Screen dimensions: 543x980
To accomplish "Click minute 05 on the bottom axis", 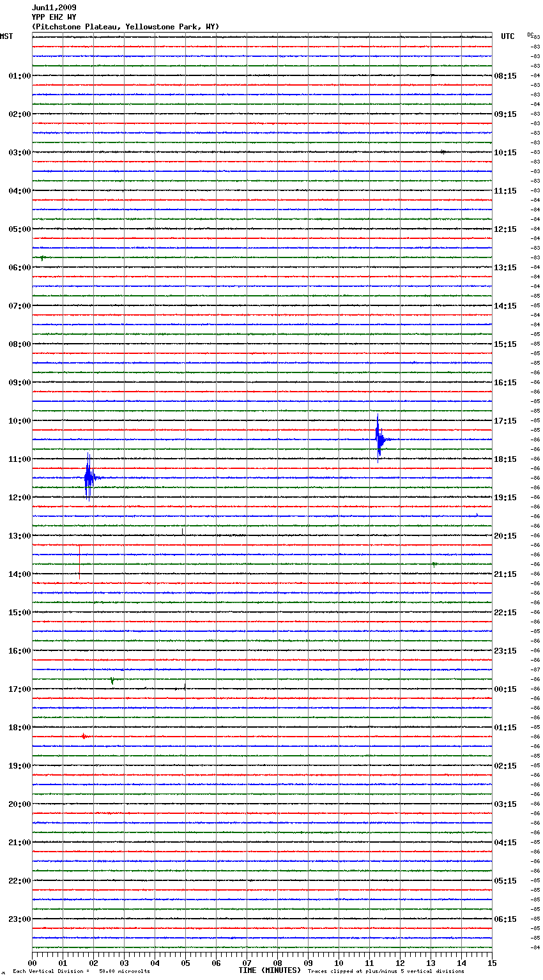I will (185, 963).
